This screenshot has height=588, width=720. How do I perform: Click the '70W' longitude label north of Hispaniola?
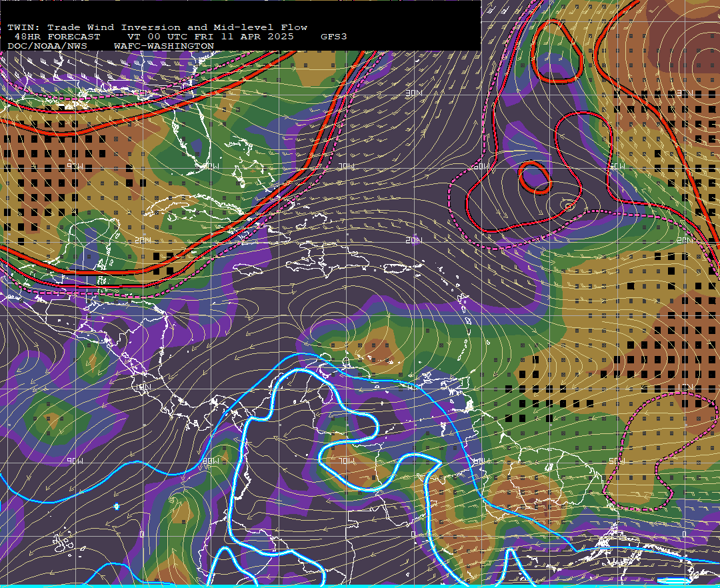pos(346,167)
